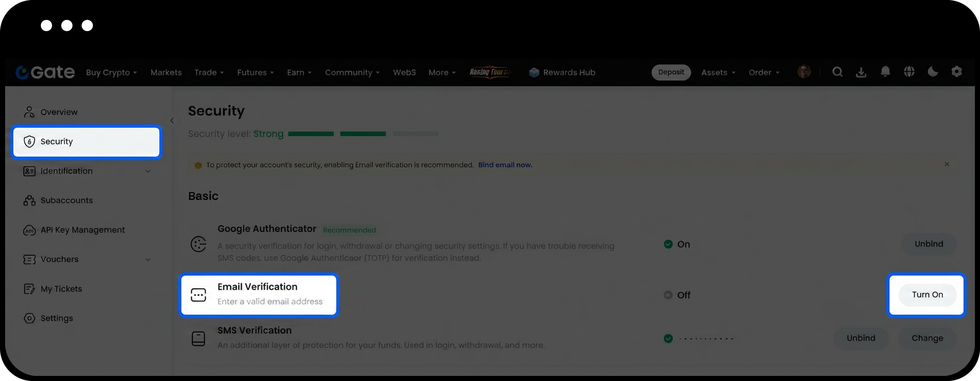Open the Buy Crypto menu

111,72
